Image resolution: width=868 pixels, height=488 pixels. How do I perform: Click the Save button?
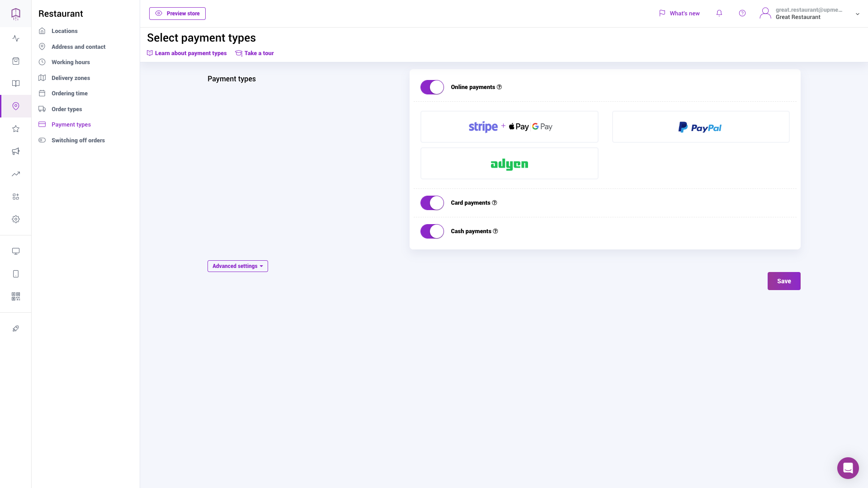pos(784,281)
